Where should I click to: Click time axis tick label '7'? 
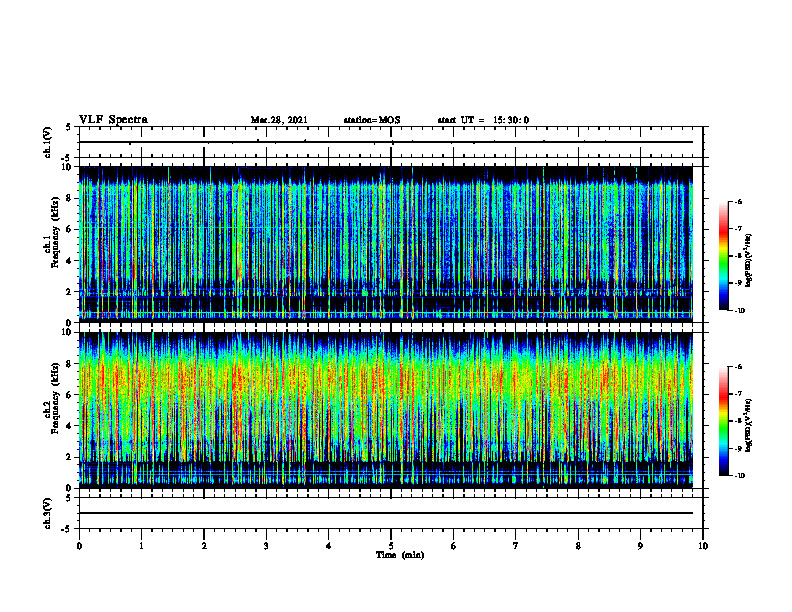[x=516, y=546]
